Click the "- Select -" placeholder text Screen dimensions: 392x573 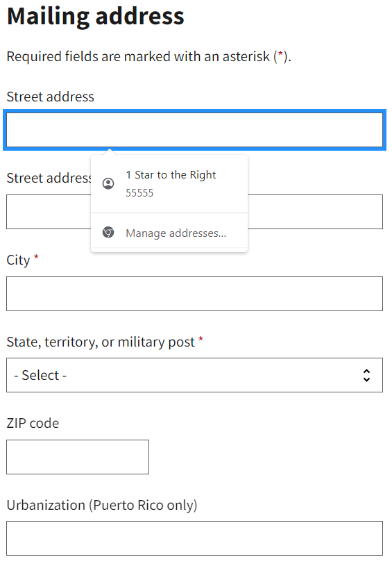click(40, 375)
